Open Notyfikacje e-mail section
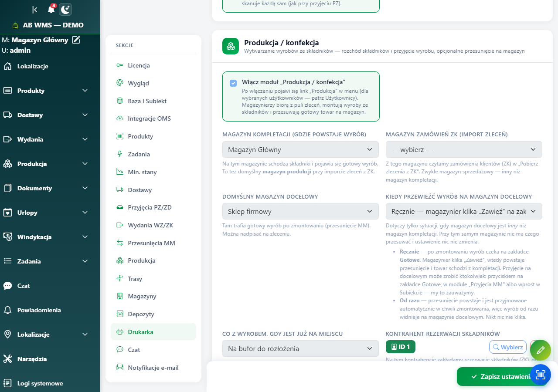Image resolution: width=558 pixels, height=392 pixels. (x=153, y=368)
